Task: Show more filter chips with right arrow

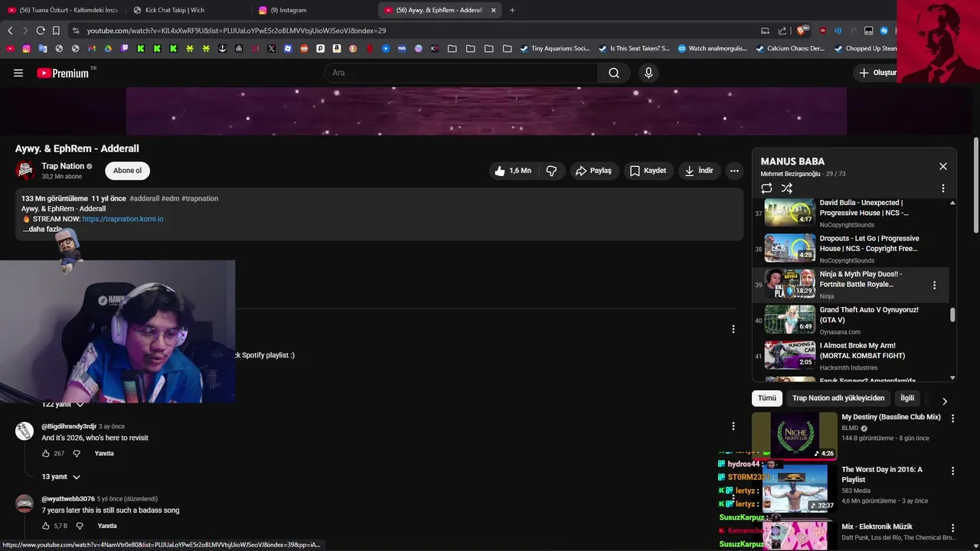Action: coord(944,401)
